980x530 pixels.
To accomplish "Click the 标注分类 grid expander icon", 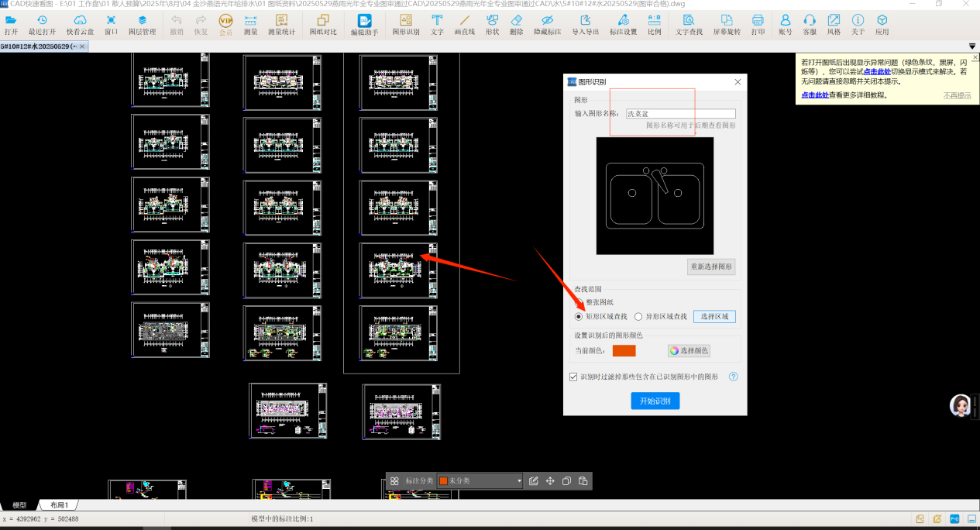I will pyautogui.click(x=394, y=481).
